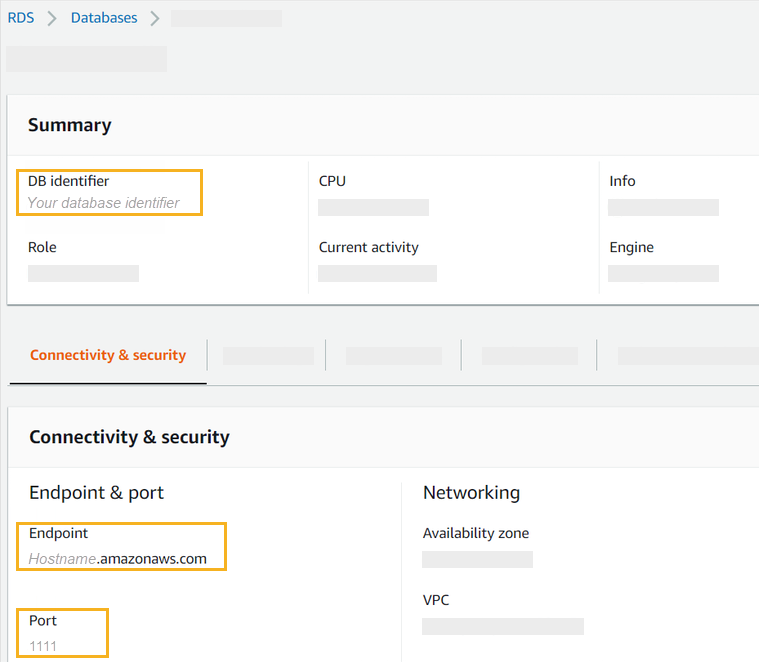Click the Hostname.amazonaws.com endpoint value

118,559
